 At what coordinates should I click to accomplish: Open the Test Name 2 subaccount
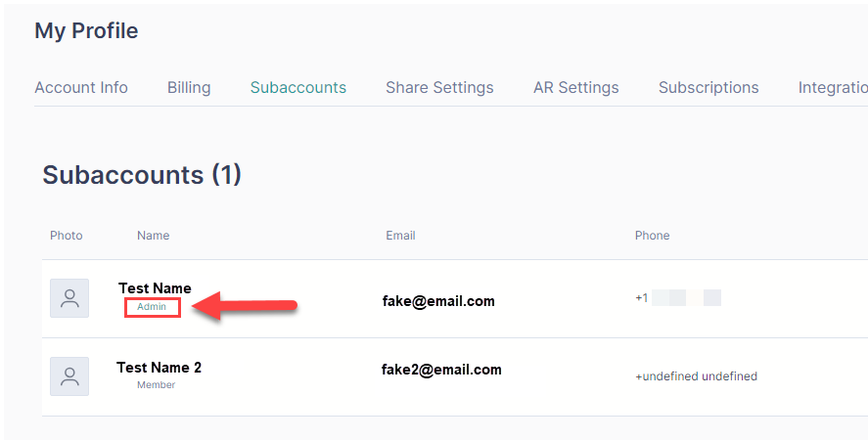click(x=159, y=368)
